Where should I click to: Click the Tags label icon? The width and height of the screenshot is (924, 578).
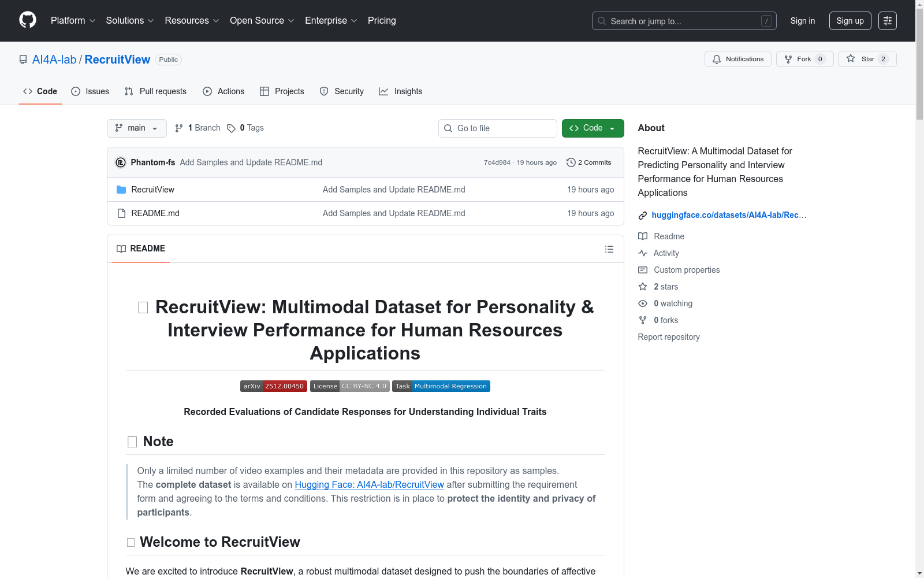click(x=231, y=128)
